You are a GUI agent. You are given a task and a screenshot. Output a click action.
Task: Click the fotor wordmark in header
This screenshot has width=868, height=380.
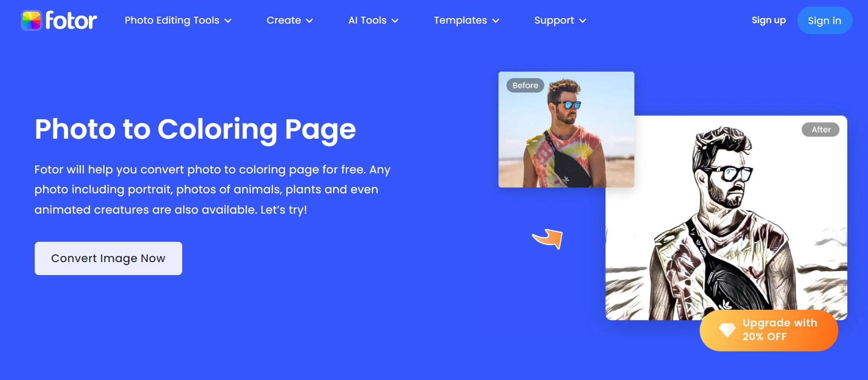click(71, 20)
